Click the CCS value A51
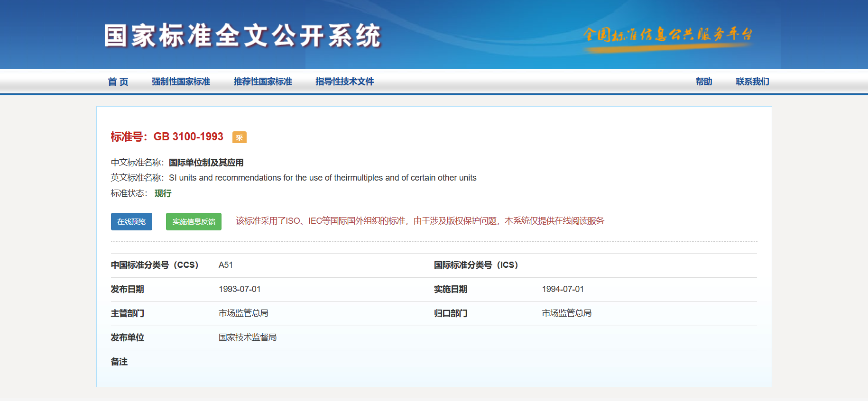This screenshot has width=868, height=401. point(226,265)
